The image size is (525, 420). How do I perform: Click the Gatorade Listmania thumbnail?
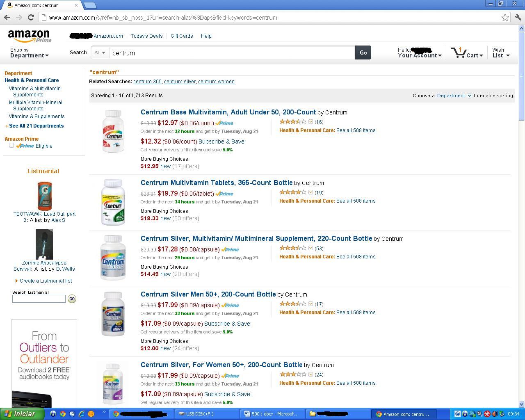click(44, 196)
